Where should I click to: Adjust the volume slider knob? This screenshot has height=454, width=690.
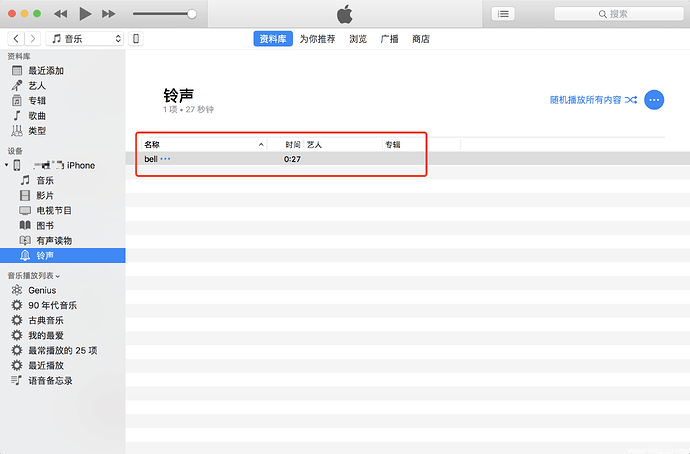coord(192,14)
